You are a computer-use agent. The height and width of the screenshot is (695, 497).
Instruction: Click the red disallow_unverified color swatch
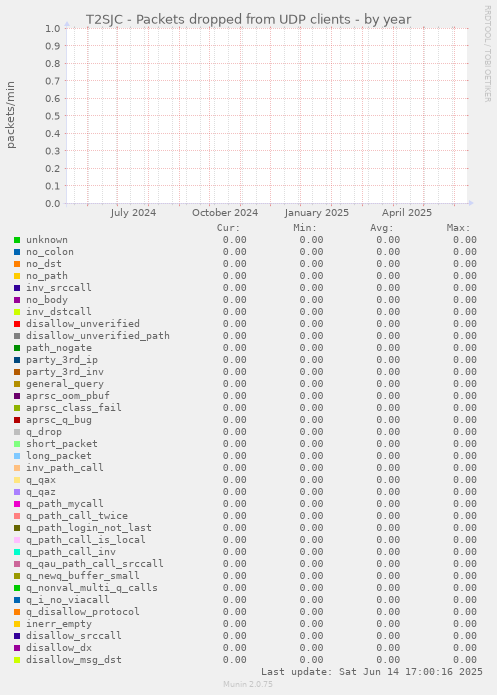pyautogui.click(x=17, y=324)
